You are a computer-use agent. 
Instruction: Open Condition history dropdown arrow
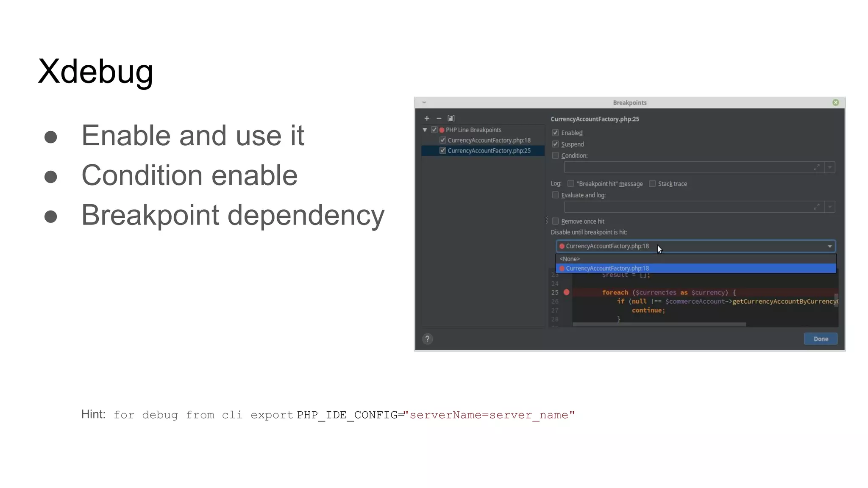[830, 167]
